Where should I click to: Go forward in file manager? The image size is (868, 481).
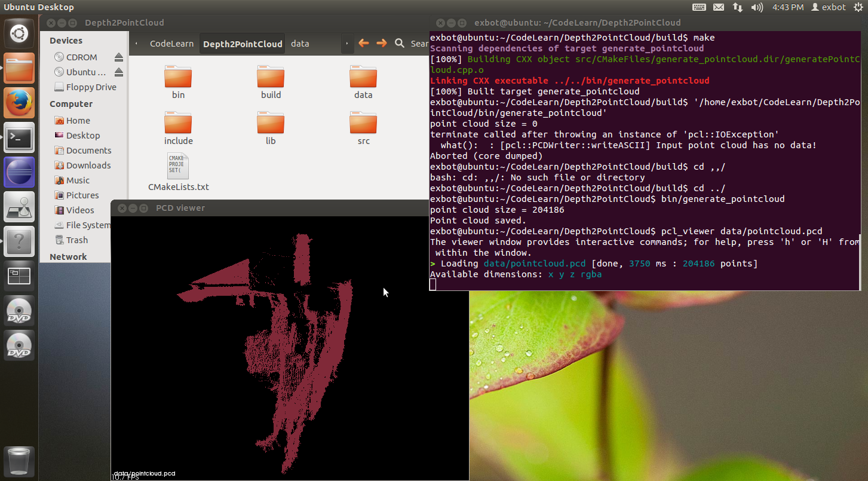click(381, 43)
